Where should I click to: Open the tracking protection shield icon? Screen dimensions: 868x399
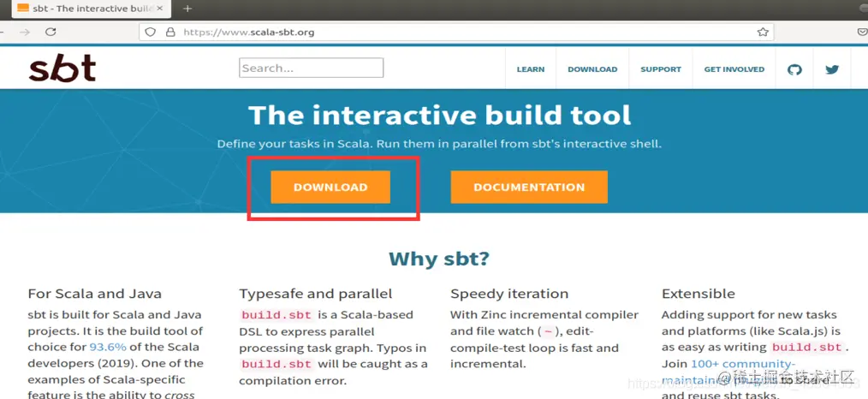pyautogui.click(x=150, y=32)
